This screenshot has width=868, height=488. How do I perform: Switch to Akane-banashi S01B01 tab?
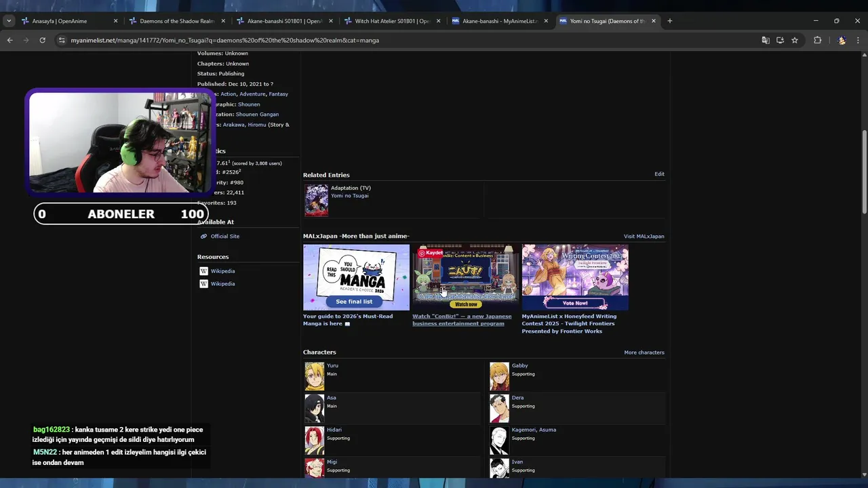click(x=285, y=21)
